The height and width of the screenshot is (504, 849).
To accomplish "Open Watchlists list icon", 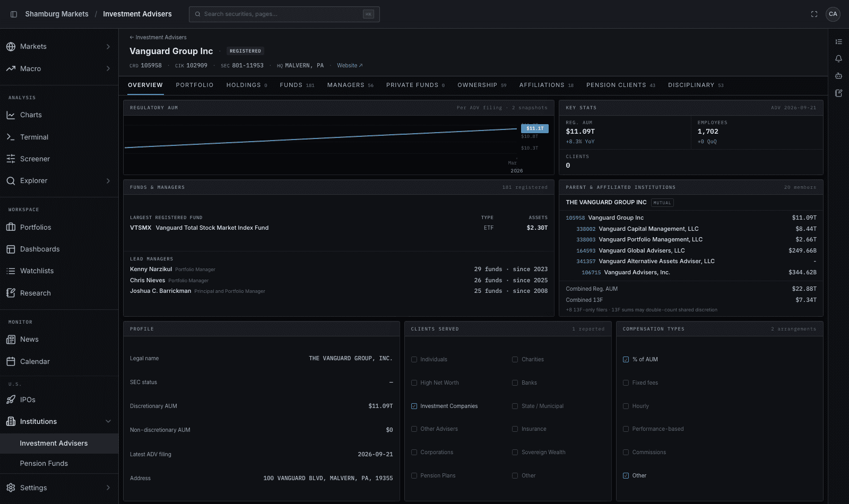I will (x=11, y=271).
